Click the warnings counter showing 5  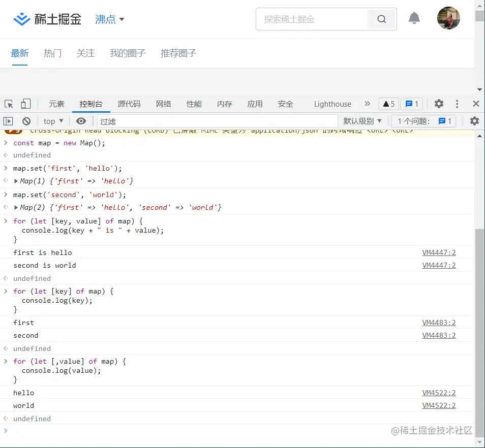(x=389, y=104)
